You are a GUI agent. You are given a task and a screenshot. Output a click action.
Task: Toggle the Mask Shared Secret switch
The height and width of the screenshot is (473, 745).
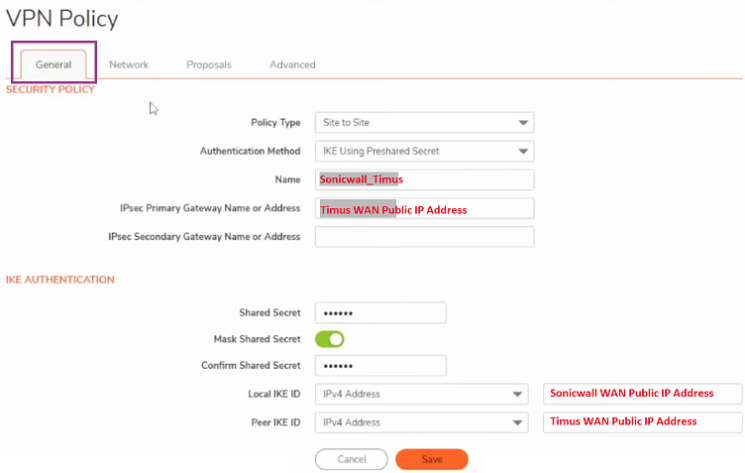(x=329, y=339)
